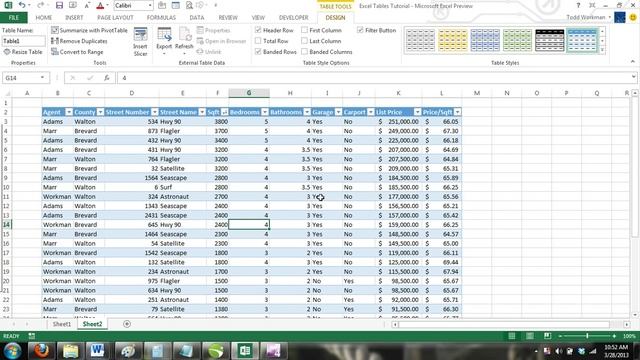The image size is (640, 360).
Task: Open File Explorer from the taskbar
Action: tap(70, 351)
